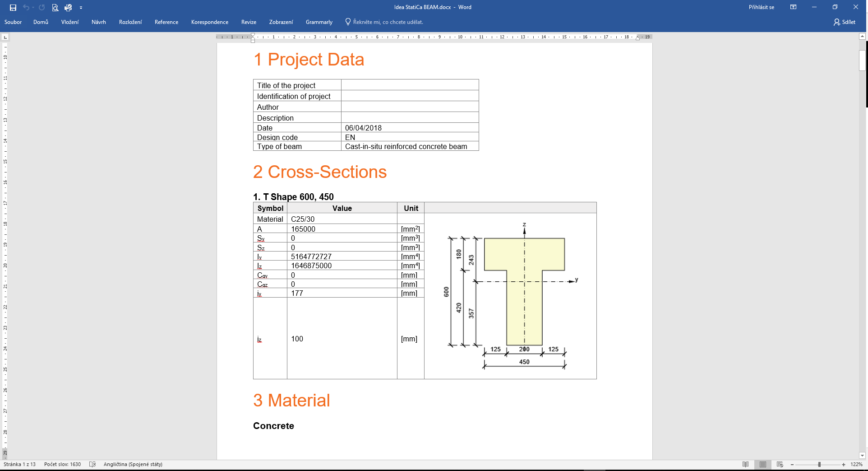Click the zoom slider handle
Screen dimensions: 868x471
click(819, 464)
